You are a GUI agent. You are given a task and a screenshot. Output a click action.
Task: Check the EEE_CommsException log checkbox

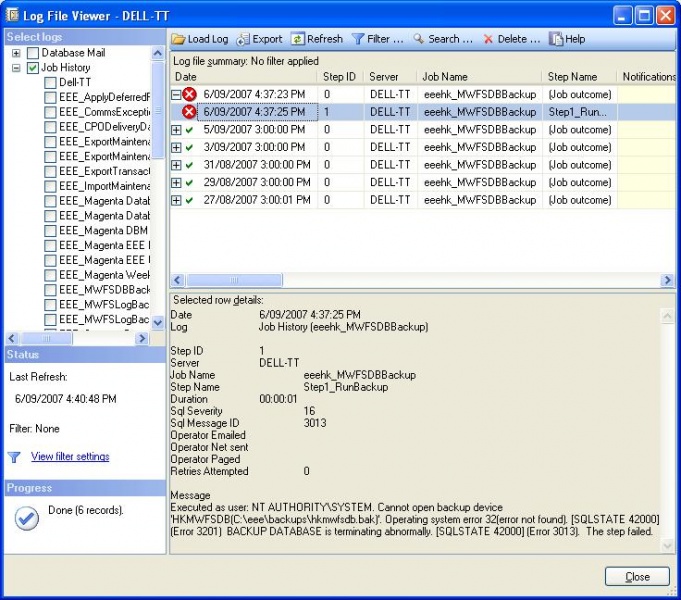point(50,113)
